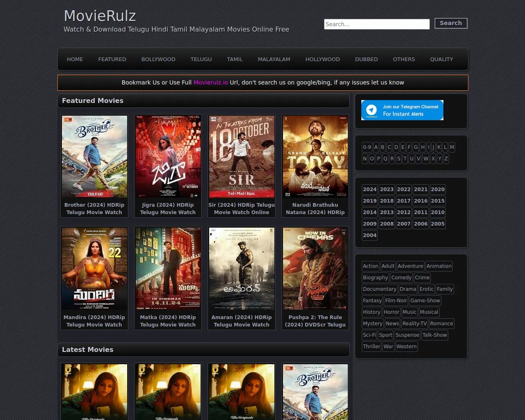Go to the Telugu menu section
Viewport: 525px width, 420px height.
click(201, 59)
